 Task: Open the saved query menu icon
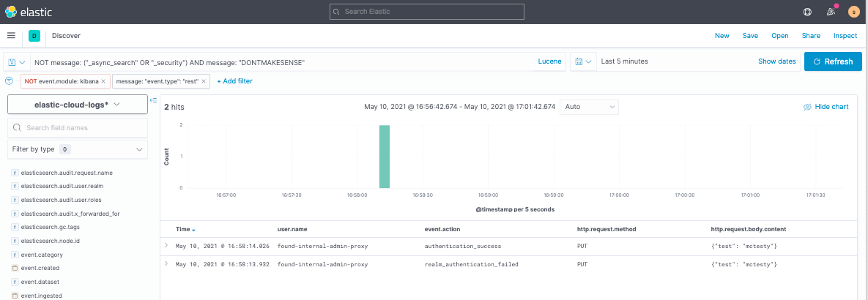pos(16,62)
